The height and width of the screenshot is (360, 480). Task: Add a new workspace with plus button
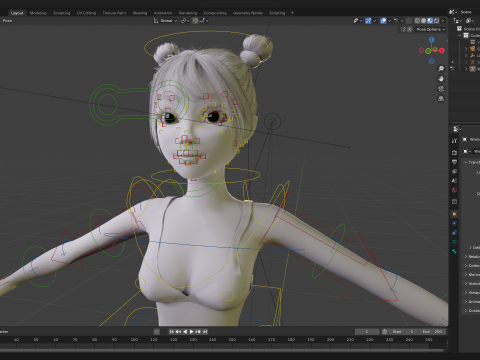click(292, 13)
